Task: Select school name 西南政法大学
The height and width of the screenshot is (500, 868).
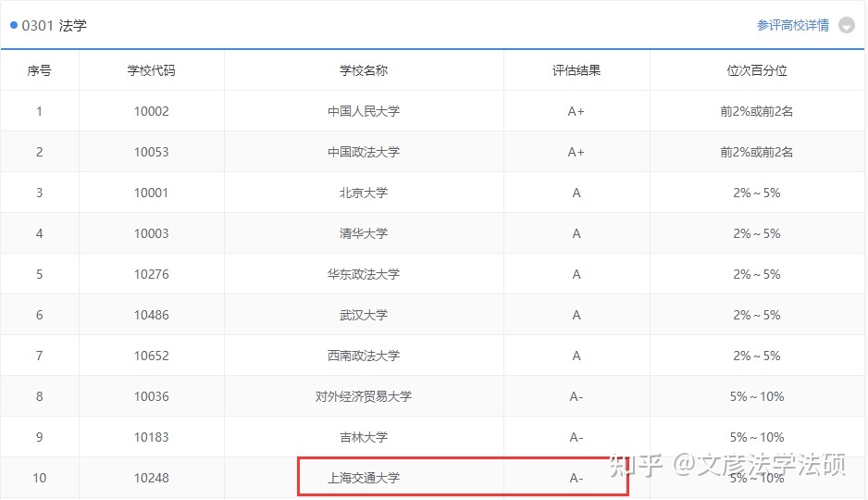Action: 364,356
